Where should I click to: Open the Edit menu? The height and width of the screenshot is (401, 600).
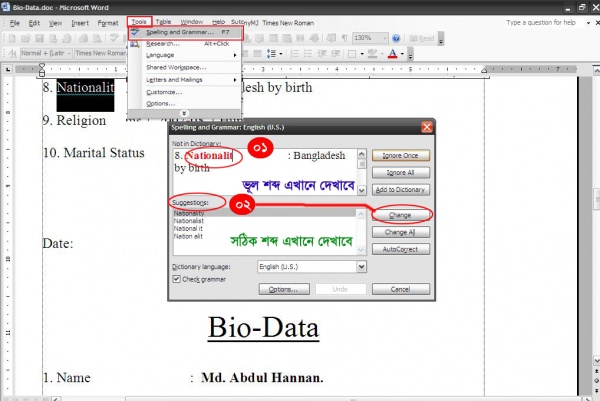pyautogui.click(x=34, y=23)
